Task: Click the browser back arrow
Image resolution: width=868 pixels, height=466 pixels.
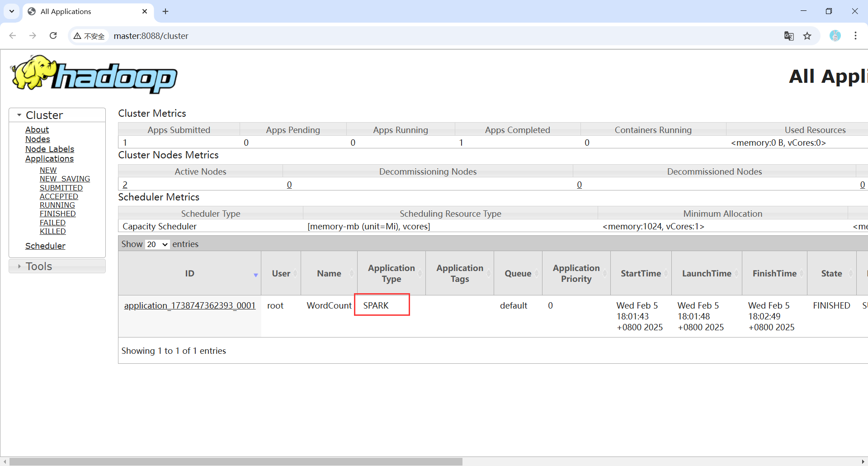Action: tap(13, 36)
